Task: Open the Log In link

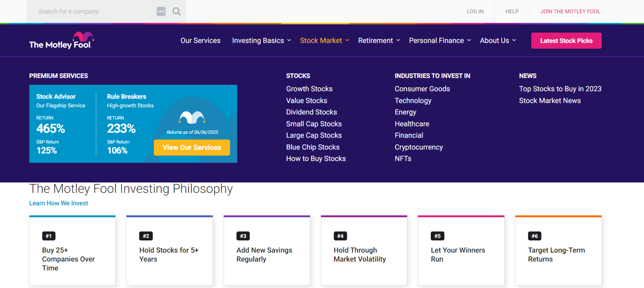Action: [x=475, y=12]
